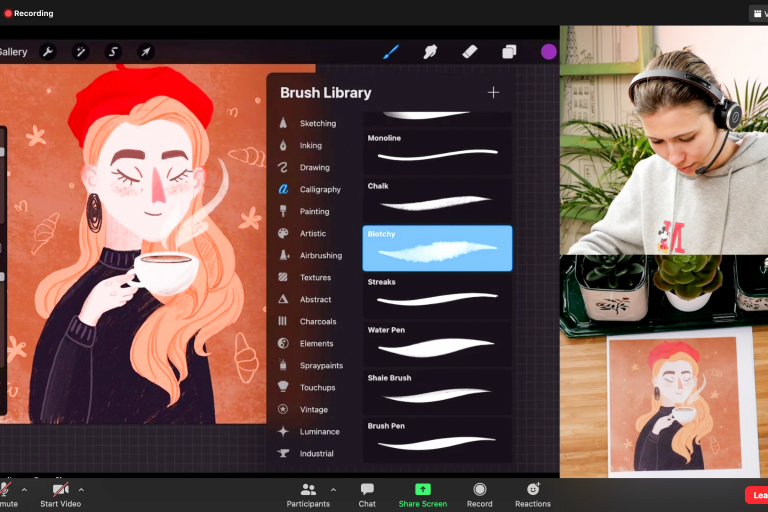This screenshot has height=512, width=768.
Task: Open the Actions wrench menu
Action: (49, 52)
